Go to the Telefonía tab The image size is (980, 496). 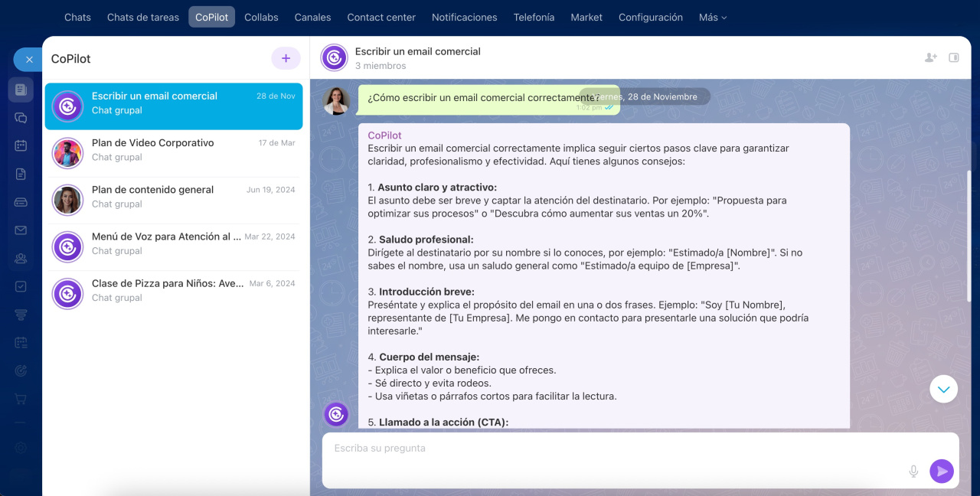pos(534,17)
